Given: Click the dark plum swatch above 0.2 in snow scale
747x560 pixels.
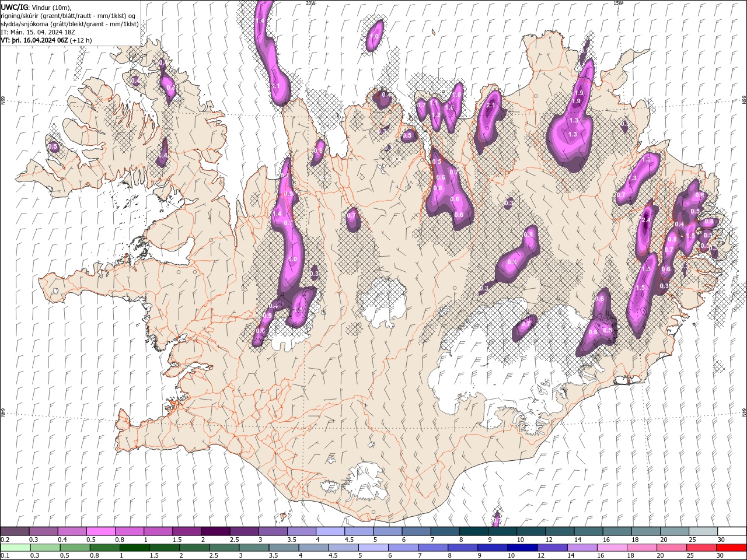Looking at the screenshot, I should coord(15,531).
